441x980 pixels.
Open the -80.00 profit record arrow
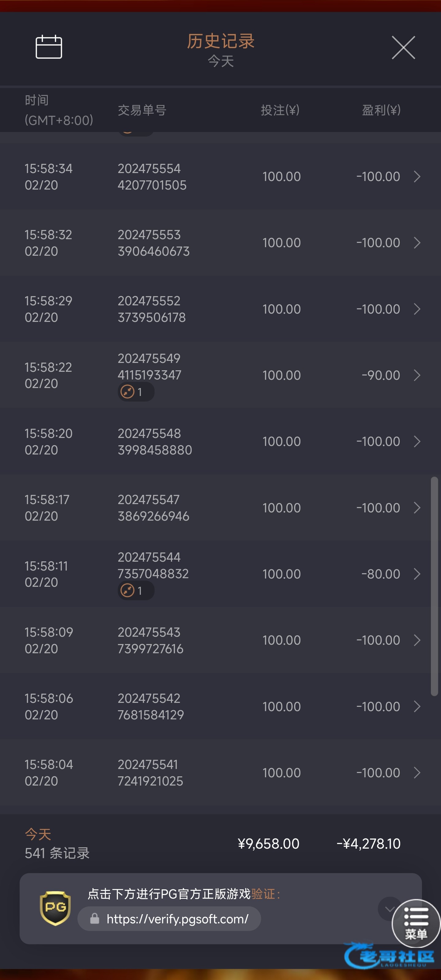coord(417,574)
